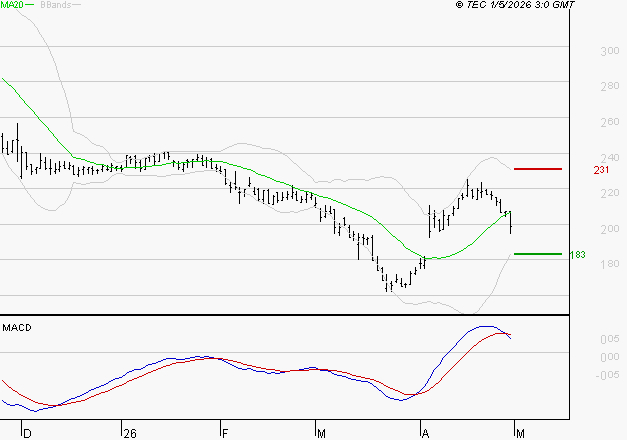Viewport: 627px width, 440px height.
Task: Click the MA20 legend label
Action: pos(12,5)
